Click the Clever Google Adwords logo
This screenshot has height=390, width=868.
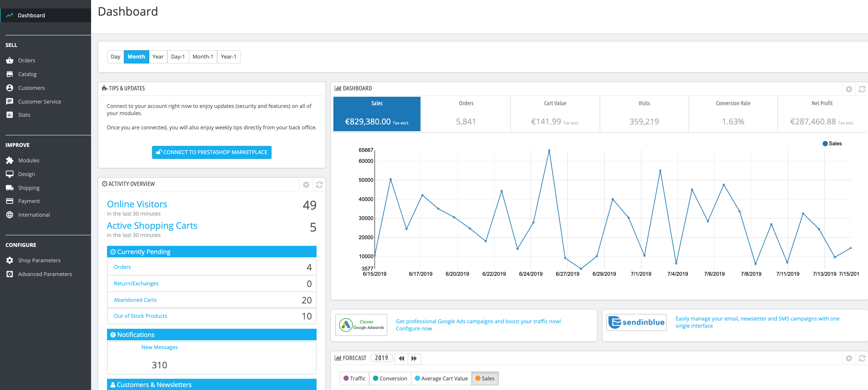[x=361, y=325]
